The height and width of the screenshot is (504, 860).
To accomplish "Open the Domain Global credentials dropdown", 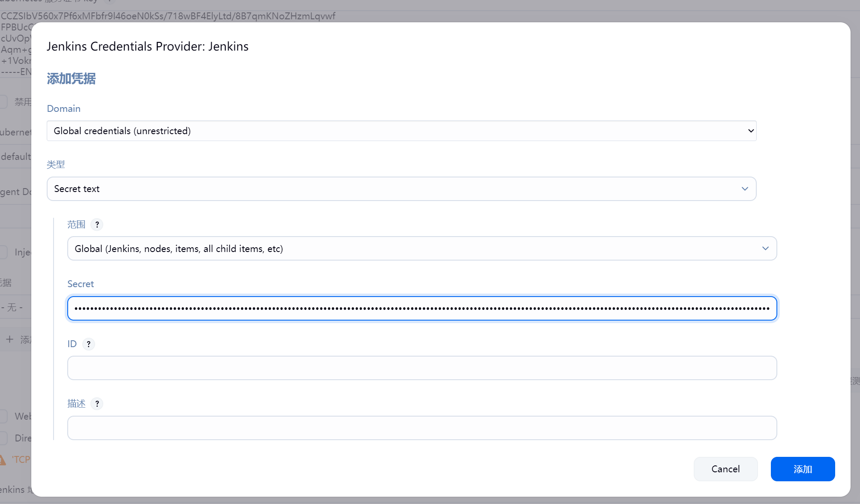I will [x=402, y=131].
